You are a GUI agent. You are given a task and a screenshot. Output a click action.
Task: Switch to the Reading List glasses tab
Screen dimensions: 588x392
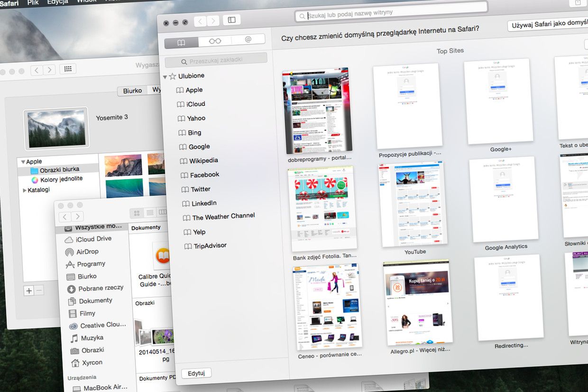coord(215,41)
